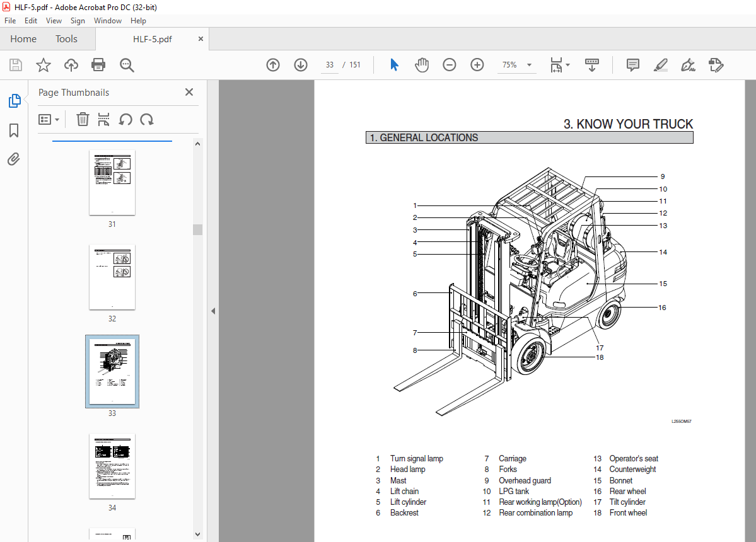
Task: Switch to the Home tab
Action: 23,39
